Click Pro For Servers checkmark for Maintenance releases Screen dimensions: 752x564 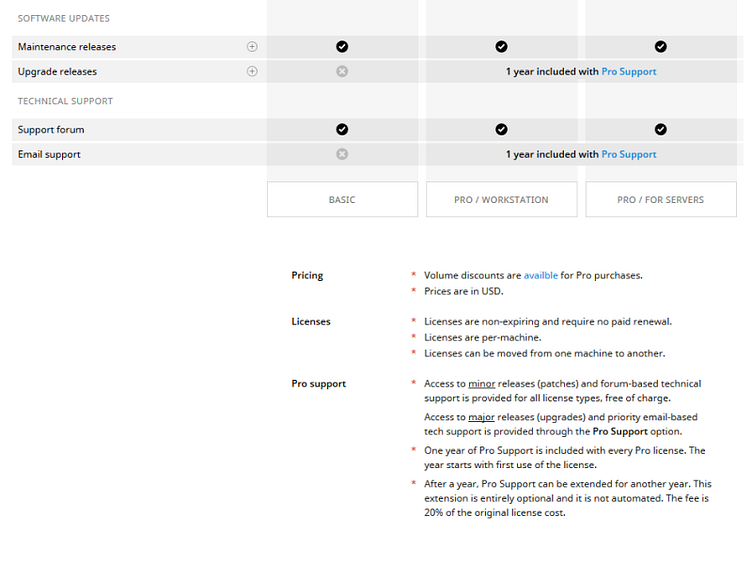[x=661, y=47]
